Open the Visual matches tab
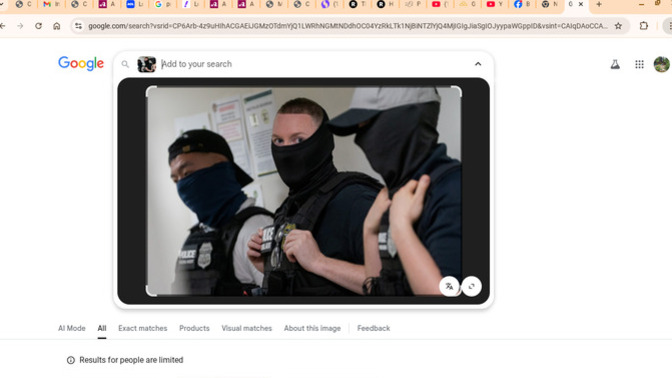Image resolution: width=672 pixels, height=378 pixels. click(x=246, y=328)
